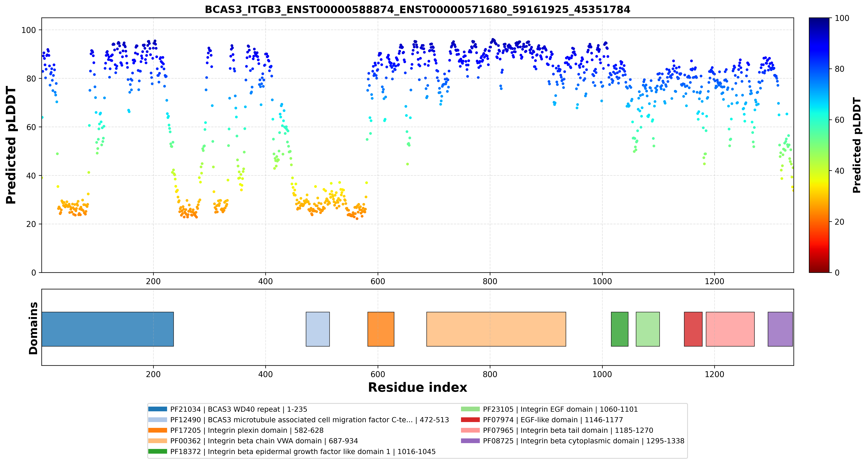Click the Domains axis label
Screen dimensions: 868x464
(33, 328)
